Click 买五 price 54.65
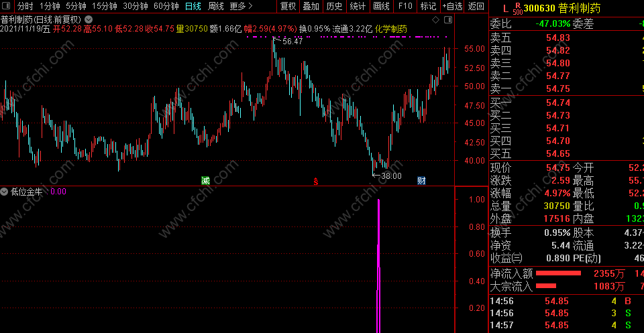 coord(557,154)
